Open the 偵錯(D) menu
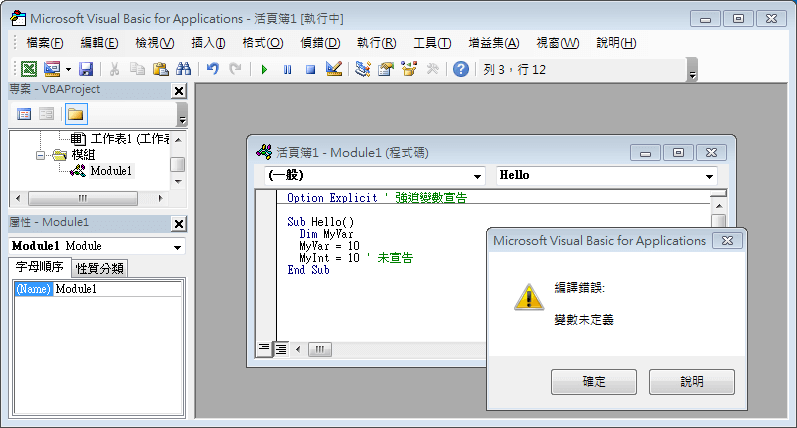The image size is (797, 428). (x=320, y=42)
